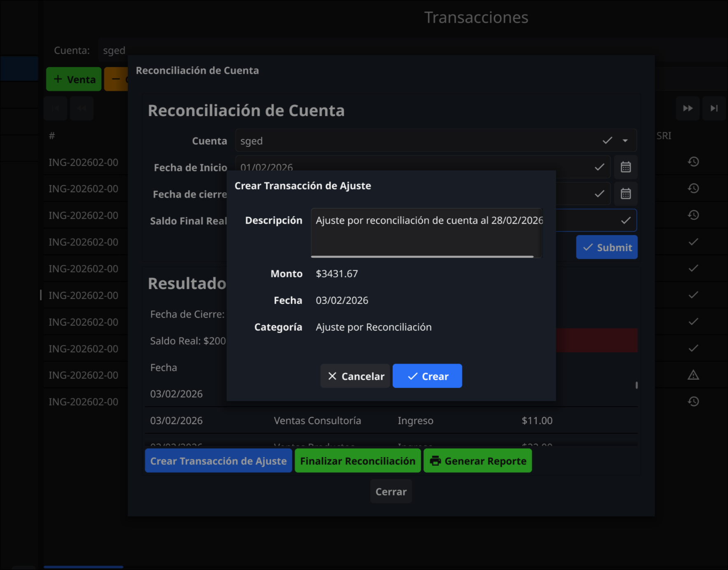The height and width of the screenshot is (570, 728).
Task: Open the Fecha de Inicio calendar picker
Action: (625, 167)
